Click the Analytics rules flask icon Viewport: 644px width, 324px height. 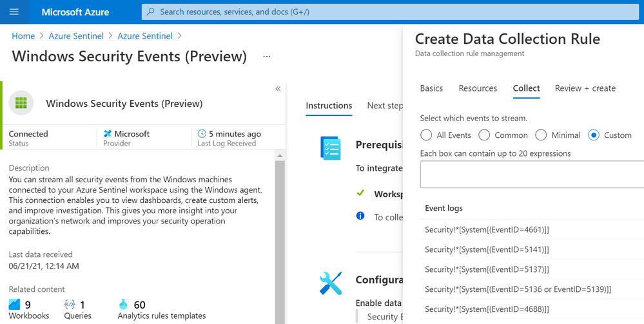pos(123,305)
